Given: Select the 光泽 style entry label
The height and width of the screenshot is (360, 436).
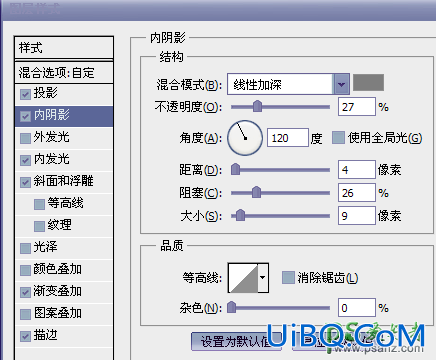Looking at the screenshot, I should coord(46,247).
